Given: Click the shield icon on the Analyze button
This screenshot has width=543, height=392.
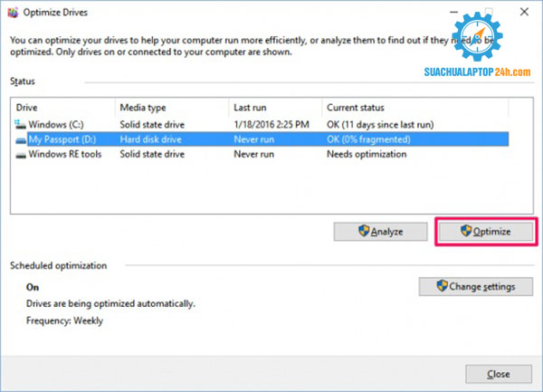Looking at the screenshot, I should (x=364, y=231).
